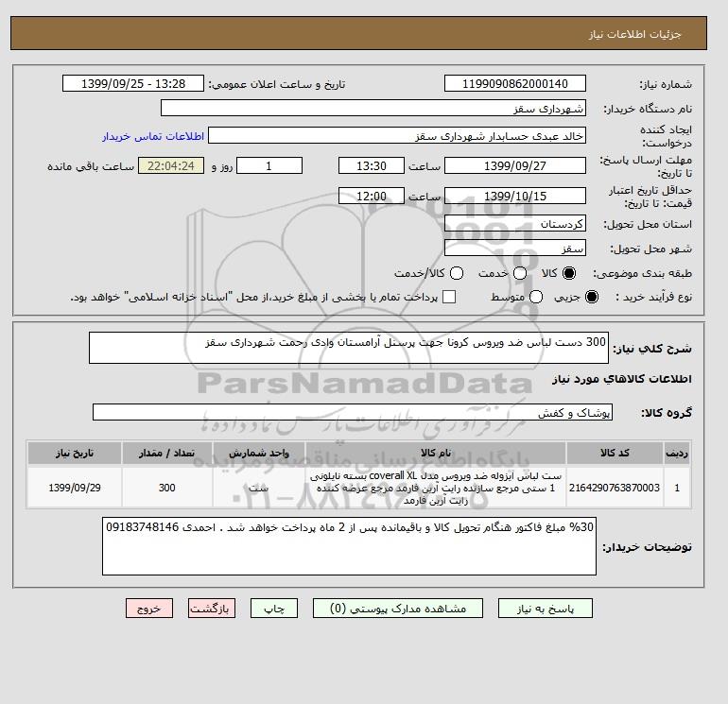This screenshot has width=728, height=704.
Task: Click the واحد شمارش column header
Action: (259, 453)
